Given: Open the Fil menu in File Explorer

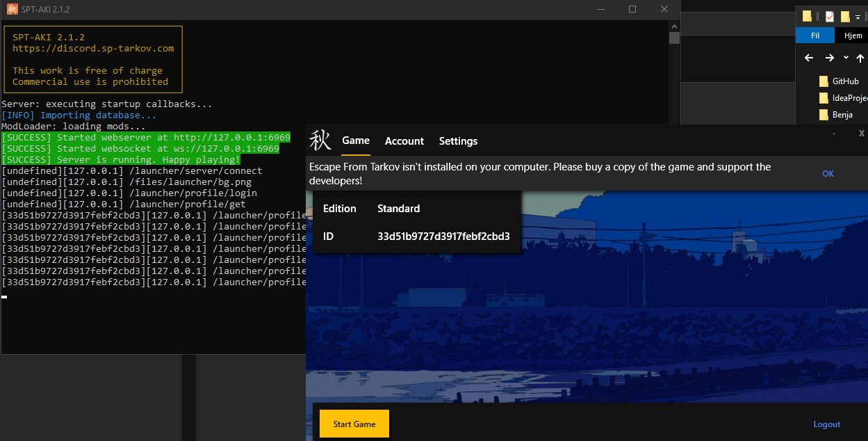Looking at the screenshot, I should (815, 35).
